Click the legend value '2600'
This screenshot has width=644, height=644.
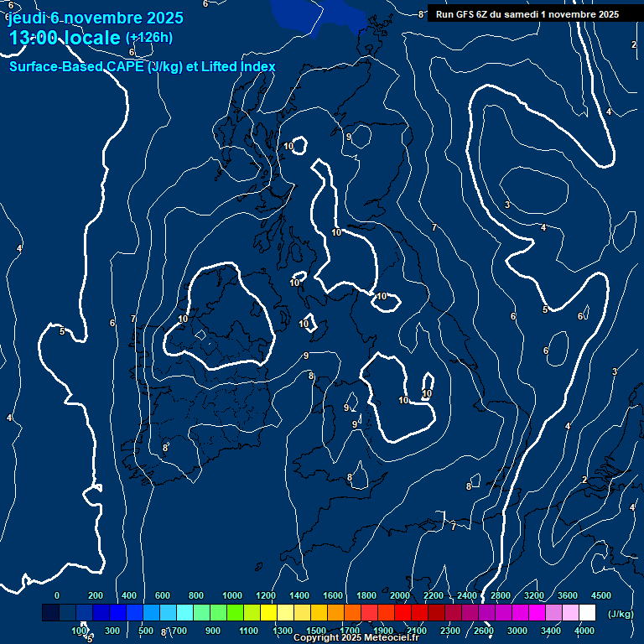(x=483, y=631)
